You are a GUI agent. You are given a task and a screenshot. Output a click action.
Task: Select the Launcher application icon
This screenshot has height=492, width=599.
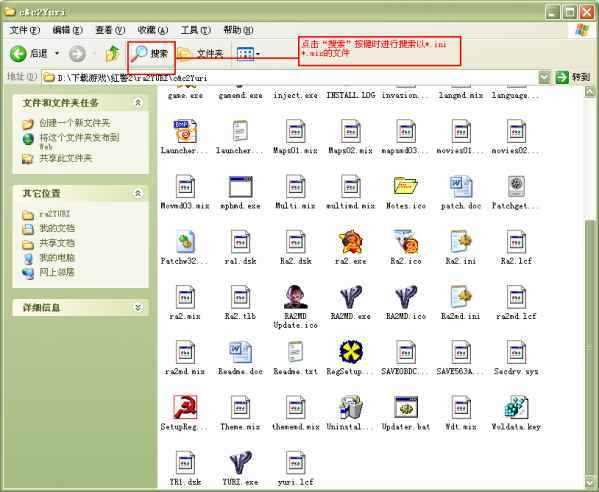(x=185, y=131)
